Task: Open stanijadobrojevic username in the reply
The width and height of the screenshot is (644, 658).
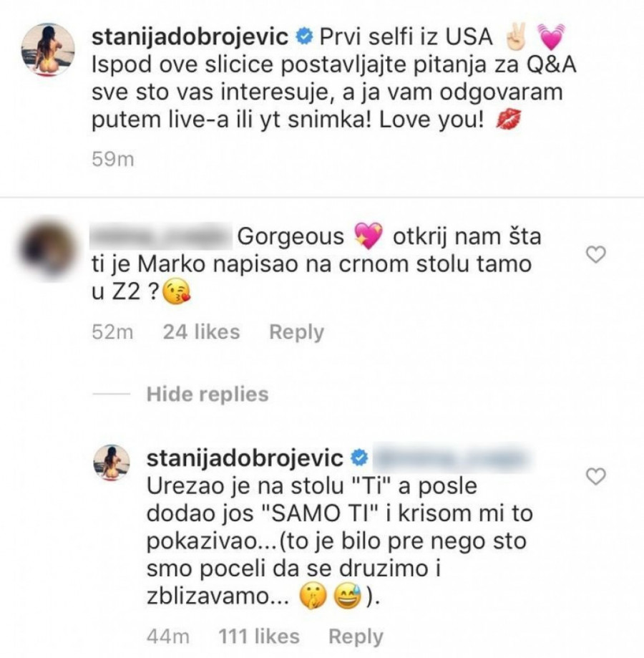Action: pos(245,458)
